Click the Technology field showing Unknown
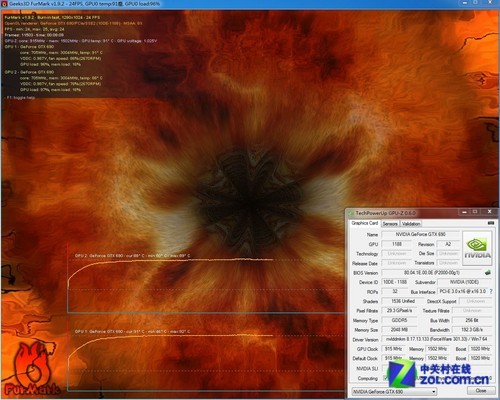This screenshot has height=400, width=500. [397, 253]
